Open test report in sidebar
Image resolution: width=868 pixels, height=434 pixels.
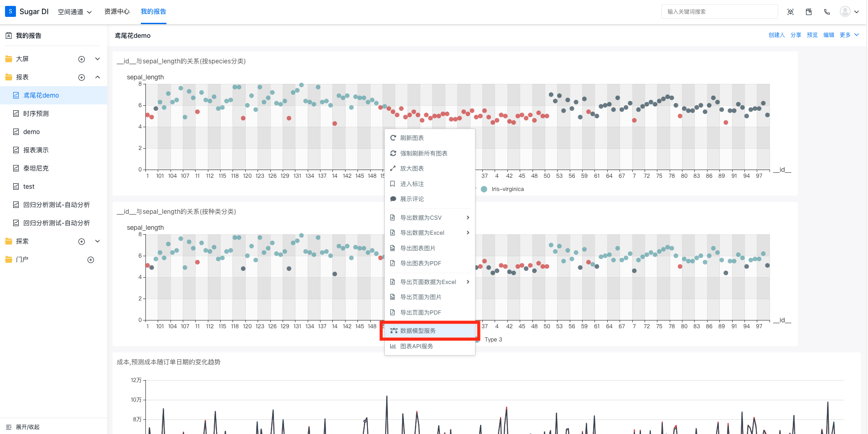tap(54, 186)
